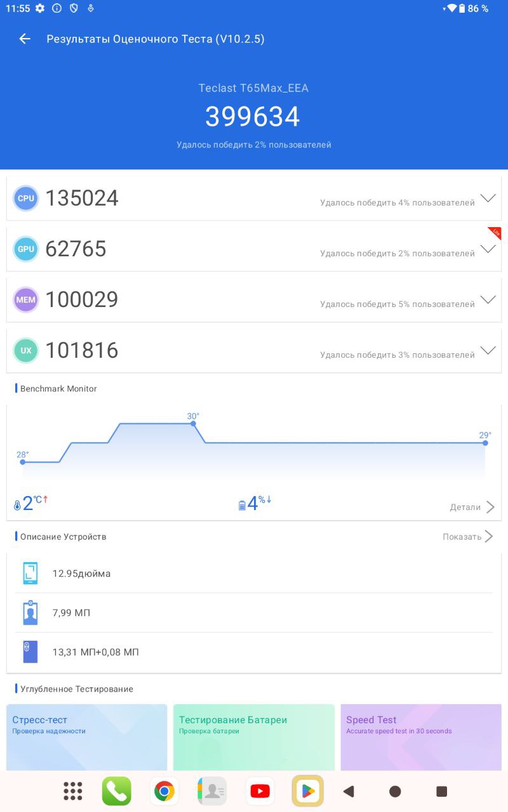Click the red Lite ribbon on GPU row
Image resolution: width=508 pixels, height=812 pixels.
[495, 232]
